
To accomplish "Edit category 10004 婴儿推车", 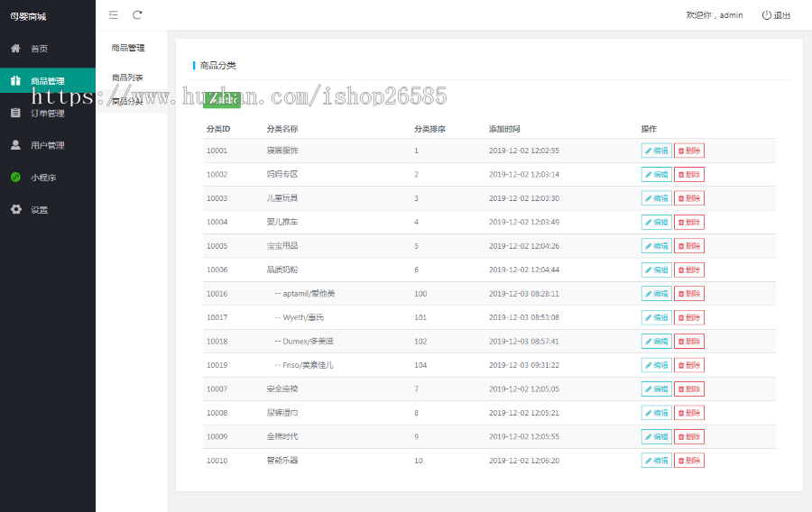I will 657,222.
